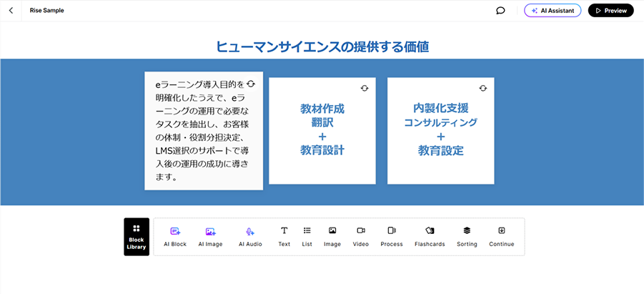Click the Preview button
Image resolution: width=644 pixels, height=294 pixels.
pos(610,11)
